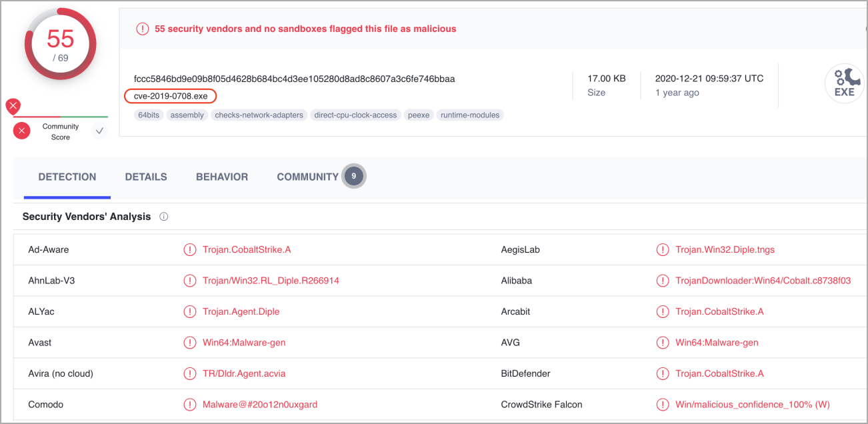Click the warning icon next to Ad-Aware result
868x424 pixels.
[x=190, y=250]
